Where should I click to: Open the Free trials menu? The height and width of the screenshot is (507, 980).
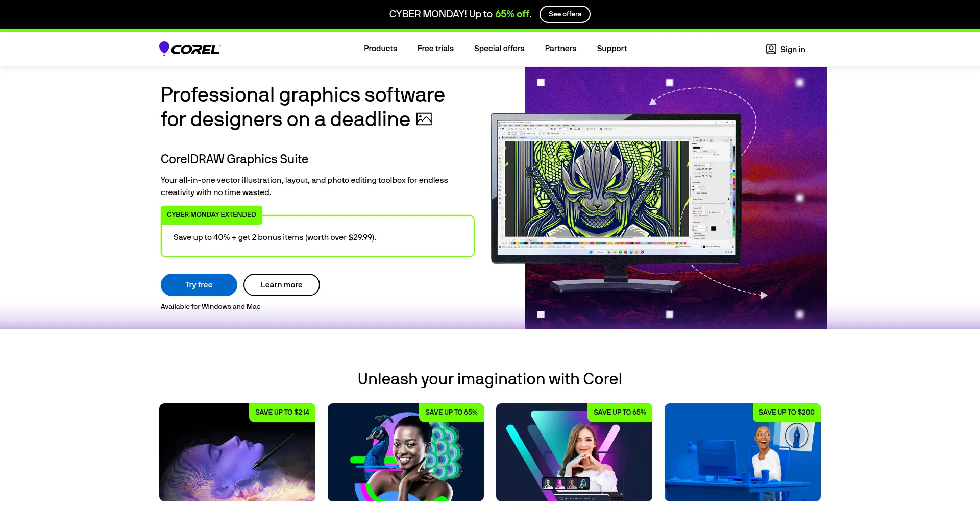435,49
